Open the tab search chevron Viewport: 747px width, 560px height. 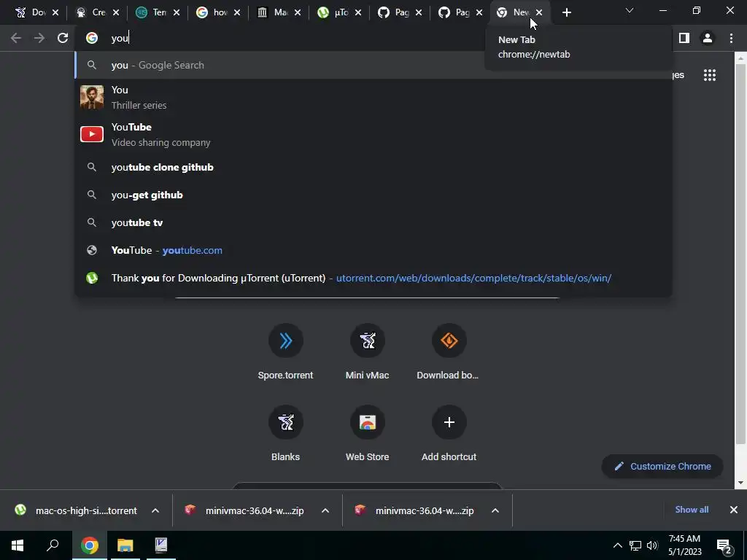point(630,10)
